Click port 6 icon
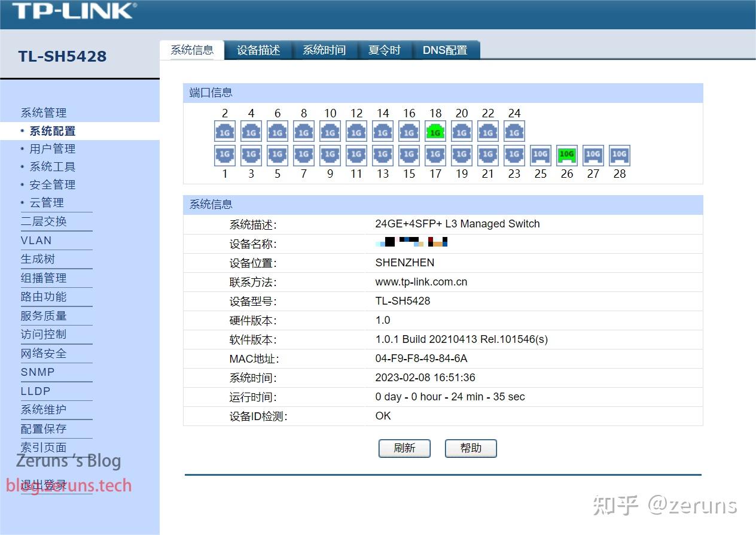The image size is (756, 535). 278,131
